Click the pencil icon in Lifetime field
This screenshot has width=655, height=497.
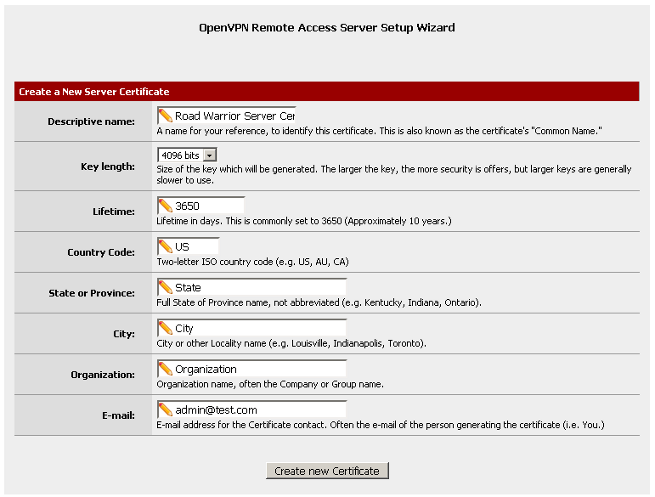(x=165, y=206)
